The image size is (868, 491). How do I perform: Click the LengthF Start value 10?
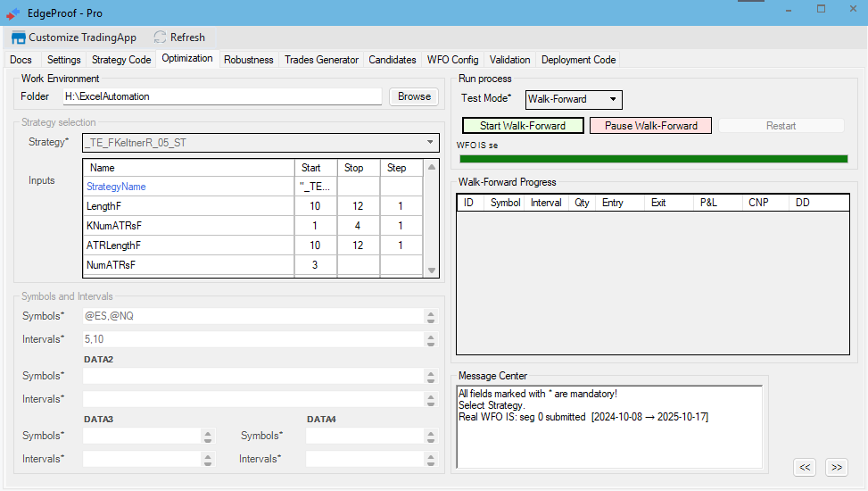point(315,206)
